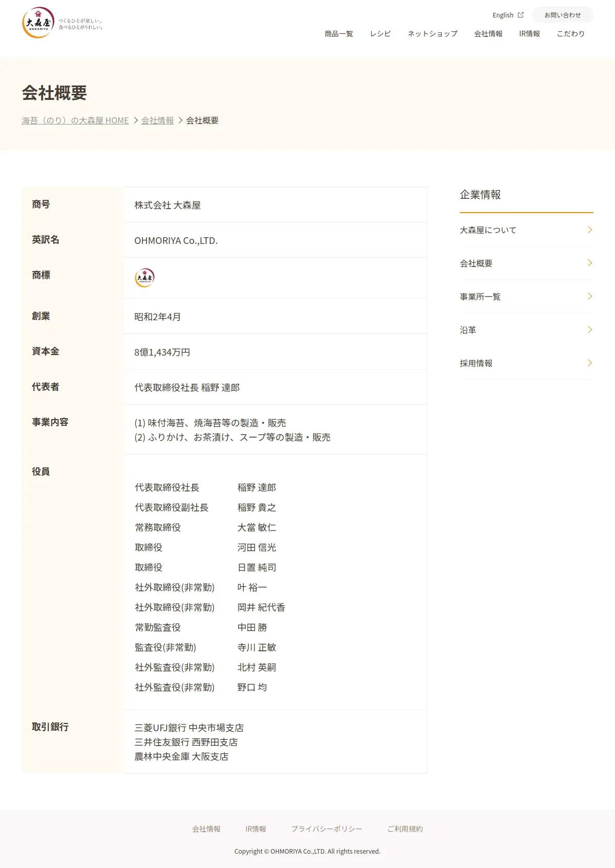Click the officer name 寺川 正敏

pyautogui.click(x=257, y=647)
